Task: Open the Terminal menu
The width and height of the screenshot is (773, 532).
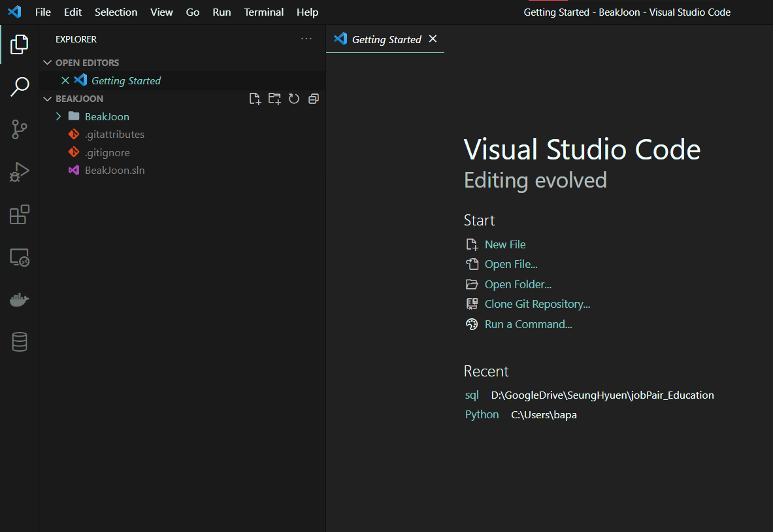Action: tap(264, 12)
